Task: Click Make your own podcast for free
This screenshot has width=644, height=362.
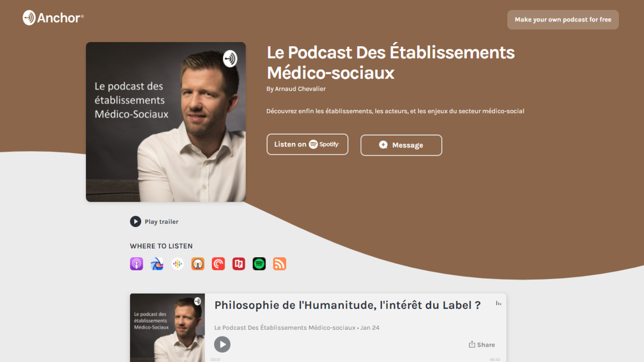Action: [x=563, y=20]
